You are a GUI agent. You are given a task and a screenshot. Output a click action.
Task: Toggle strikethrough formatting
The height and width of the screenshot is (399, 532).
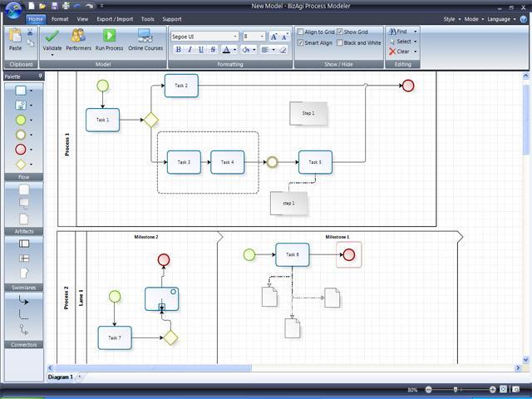213,50
